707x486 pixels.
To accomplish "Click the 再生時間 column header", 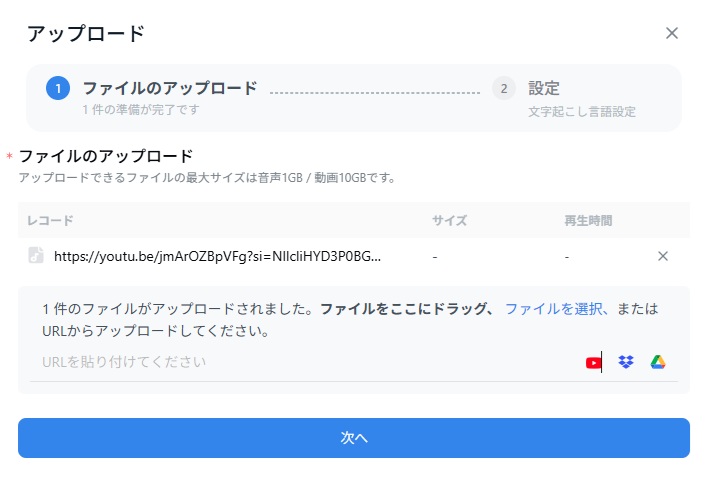I will click(588, 220).
